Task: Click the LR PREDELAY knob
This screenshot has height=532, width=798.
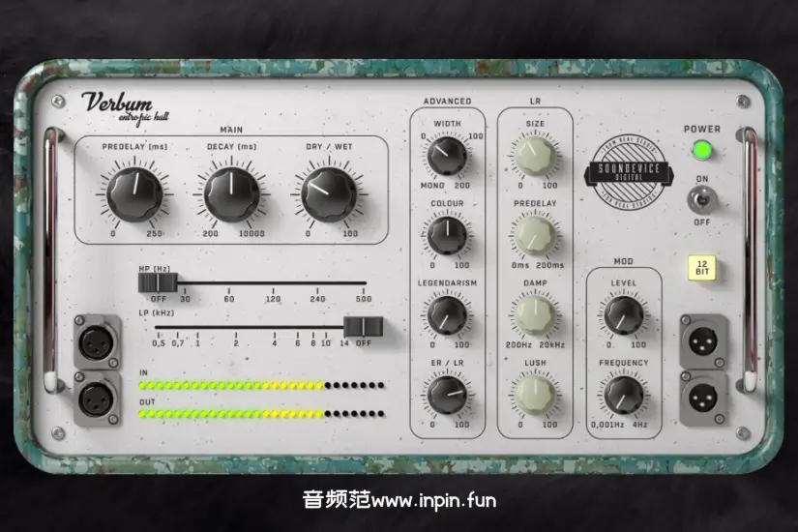Action: point(535,236)
